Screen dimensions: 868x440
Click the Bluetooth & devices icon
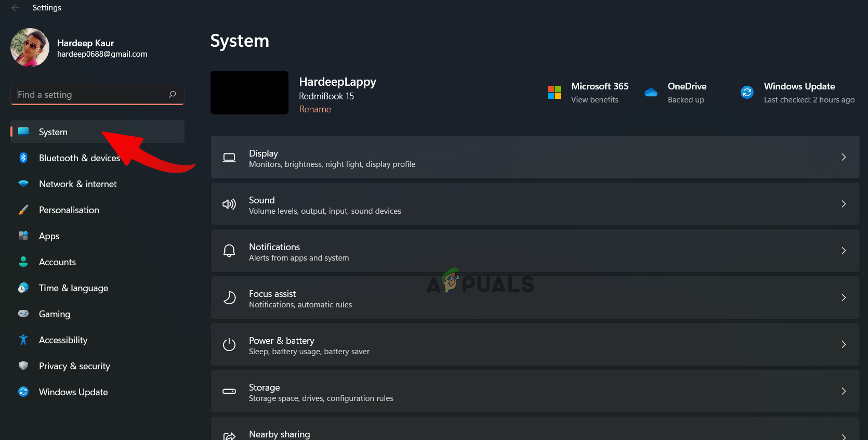point(23,158)
